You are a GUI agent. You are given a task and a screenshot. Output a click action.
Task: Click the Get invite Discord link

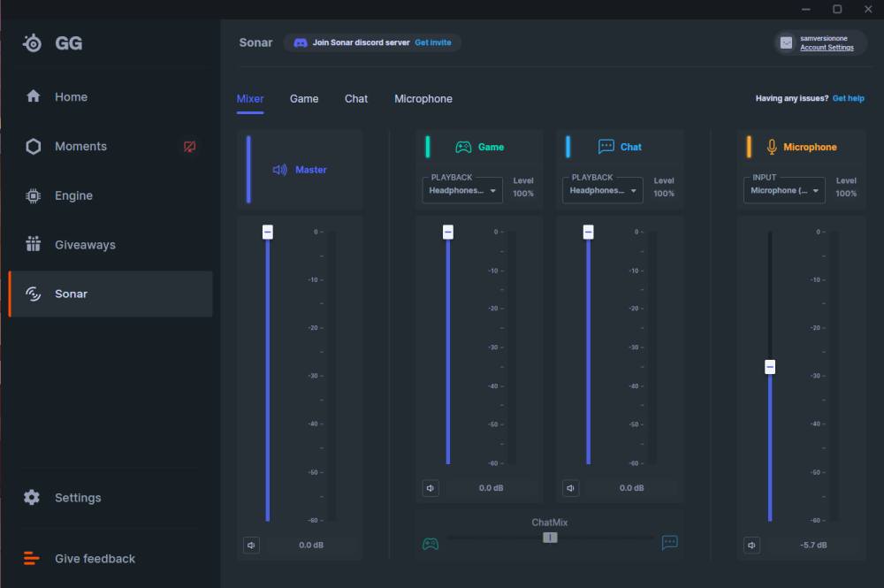click(x=432, y=42)
